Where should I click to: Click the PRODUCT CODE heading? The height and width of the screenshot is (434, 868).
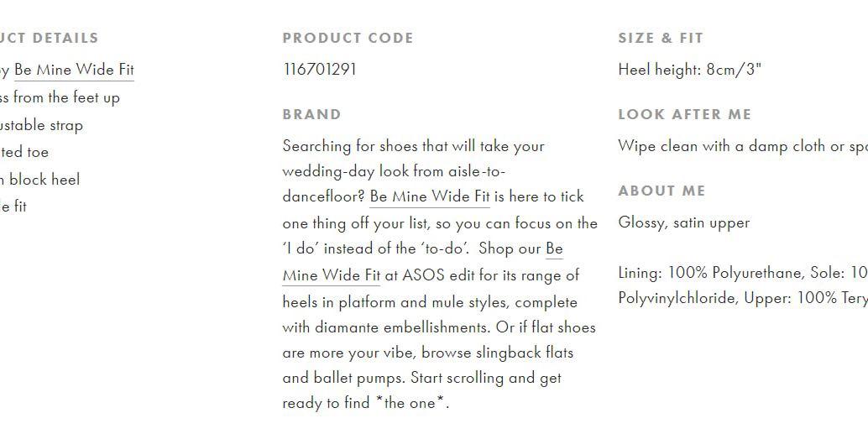[x=348, y=38]
